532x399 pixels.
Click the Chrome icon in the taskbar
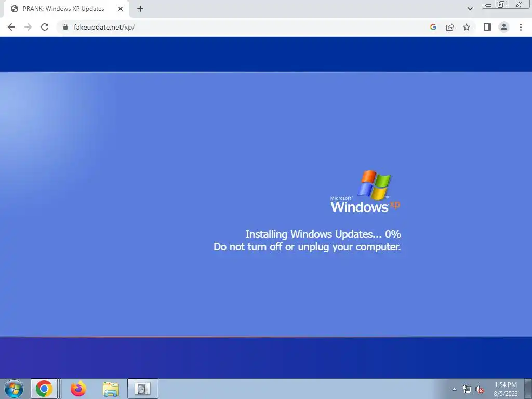(x=44, y=389)
